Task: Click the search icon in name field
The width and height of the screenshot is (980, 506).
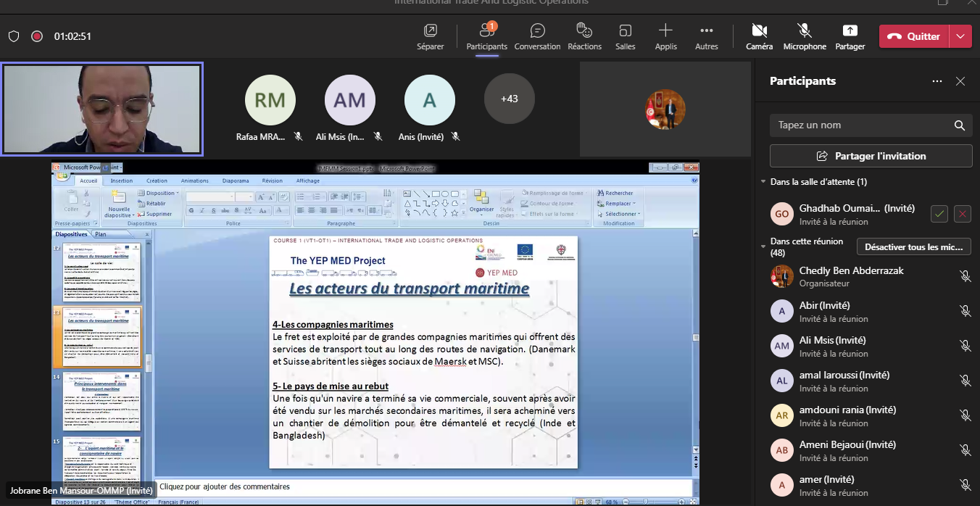Action: [960, 125]
